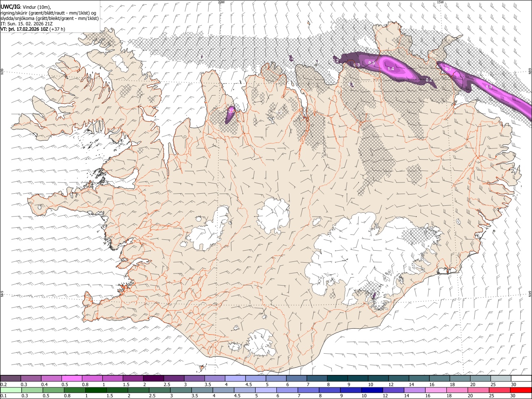Select the crimson 25 swatch in lower legend row
532x399 pixels.
point(499,390)
